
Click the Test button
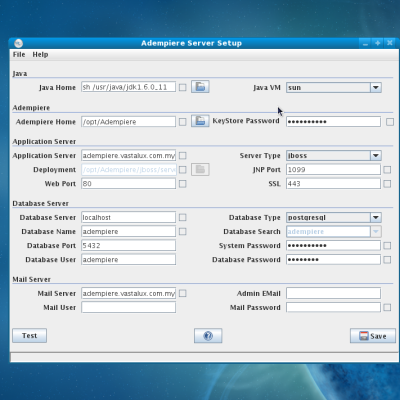click(30, 336)
